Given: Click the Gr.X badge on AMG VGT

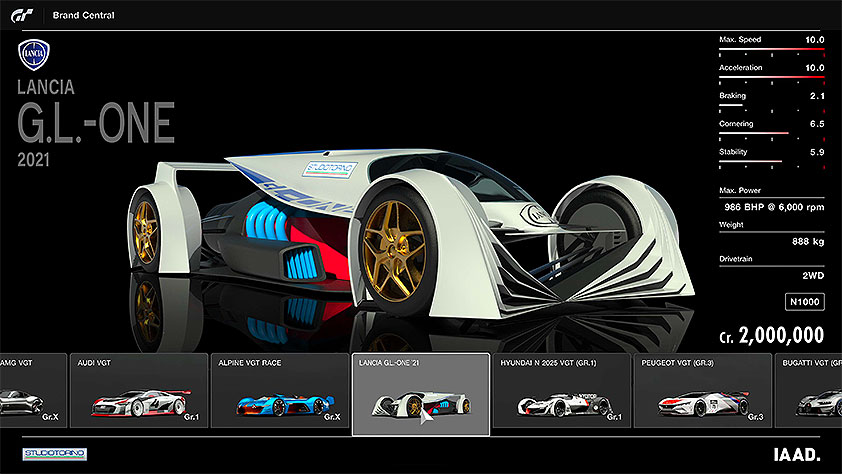Looking at the screenshot, I should [50, 417].
